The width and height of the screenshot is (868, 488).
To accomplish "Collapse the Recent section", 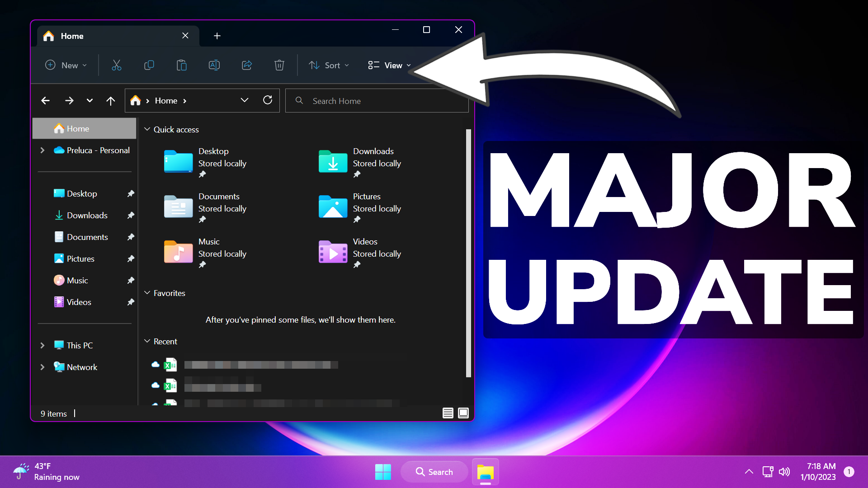I will click(x=147, y=341).
